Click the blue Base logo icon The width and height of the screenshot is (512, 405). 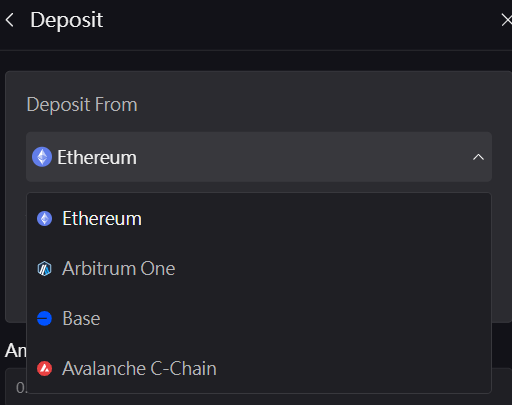pyautogui.click(x=44, y=318)
